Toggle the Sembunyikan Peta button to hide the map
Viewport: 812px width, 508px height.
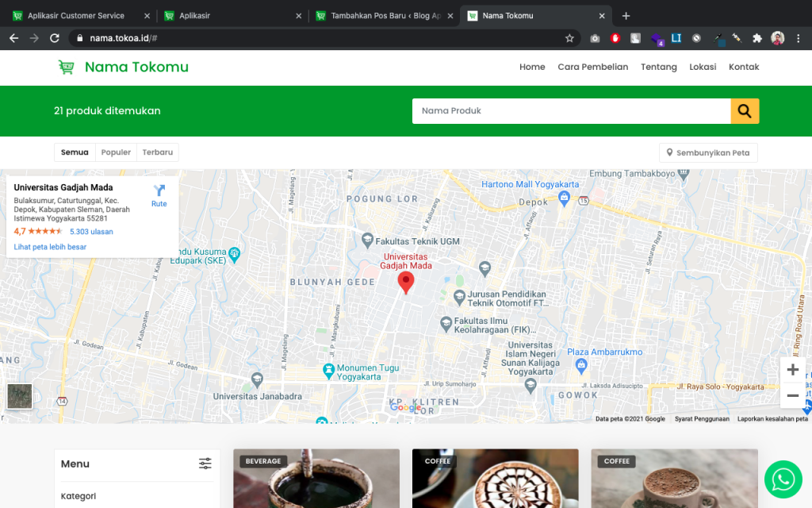pos(708,152)
